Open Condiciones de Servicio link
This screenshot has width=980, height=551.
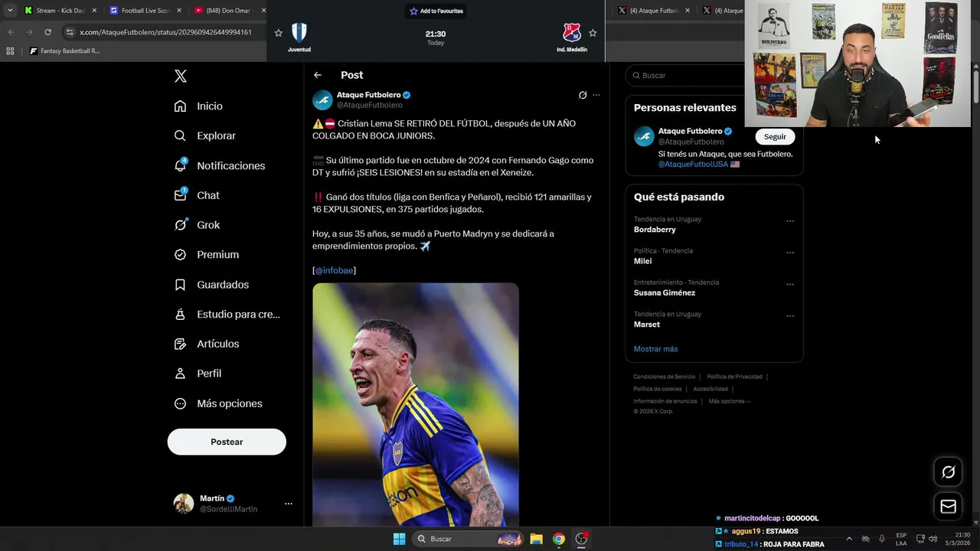664,377
